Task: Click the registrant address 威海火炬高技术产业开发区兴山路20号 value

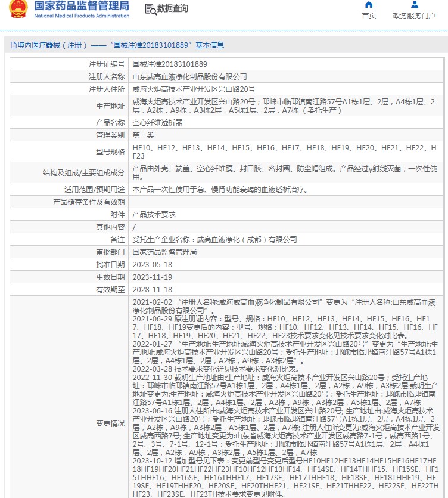Action: (194, 89)
